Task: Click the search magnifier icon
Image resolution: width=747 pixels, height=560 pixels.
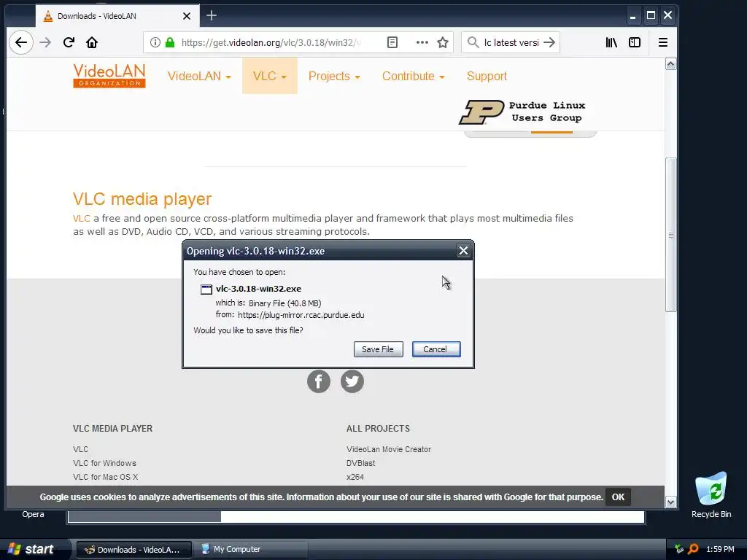Action: (473, 42)
